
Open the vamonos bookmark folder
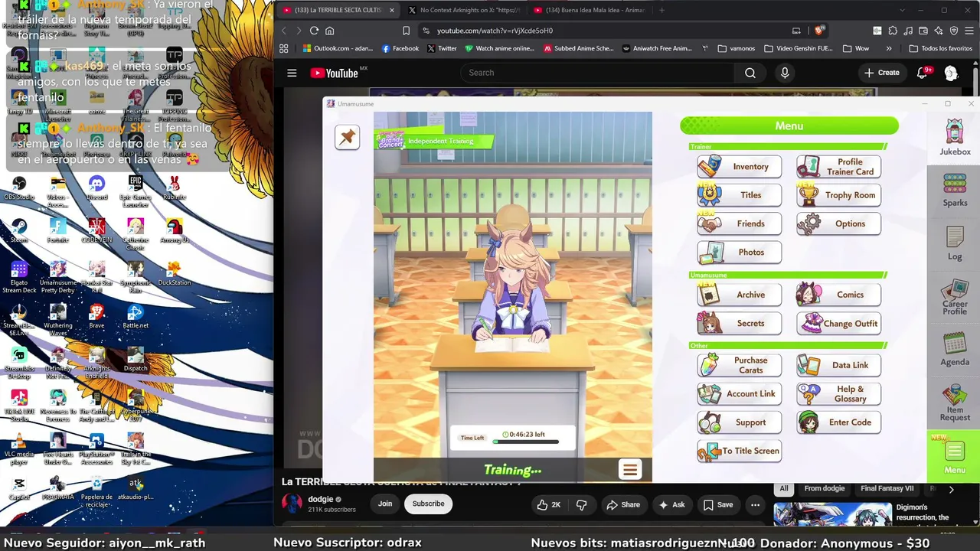coord(737,48)
